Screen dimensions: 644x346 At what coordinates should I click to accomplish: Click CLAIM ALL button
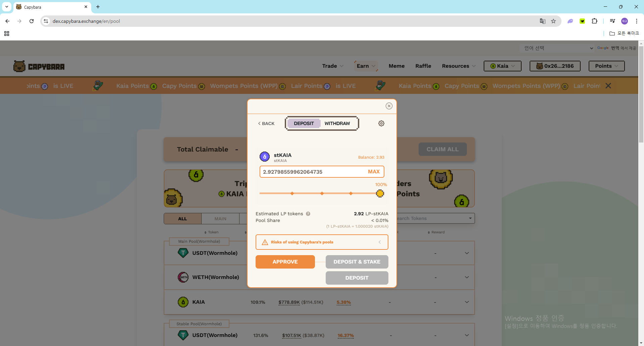pyautogui.click(x=442, y=149)
